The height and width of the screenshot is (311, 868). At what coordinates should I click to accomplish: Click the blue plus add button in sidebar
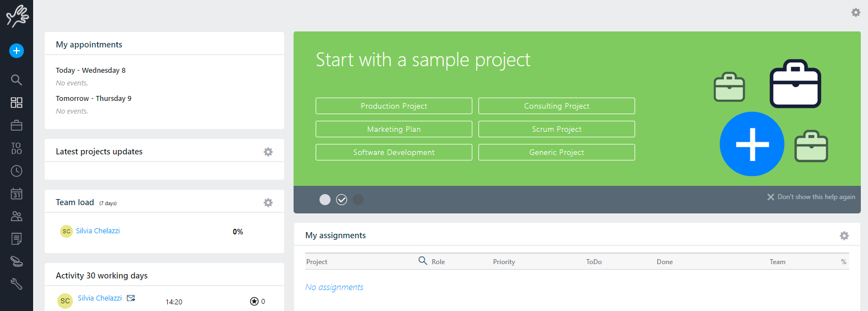point(17,51)
